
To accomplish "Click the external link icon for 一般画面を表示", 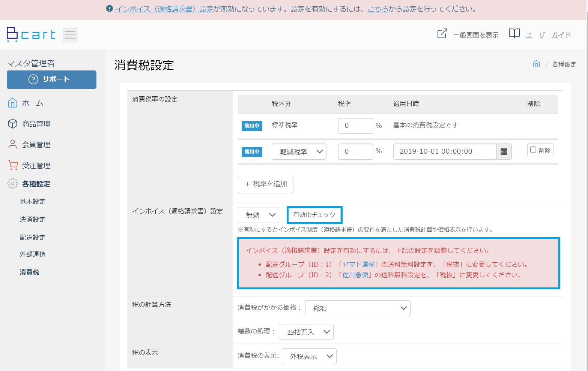I will [x=442, y=33].
